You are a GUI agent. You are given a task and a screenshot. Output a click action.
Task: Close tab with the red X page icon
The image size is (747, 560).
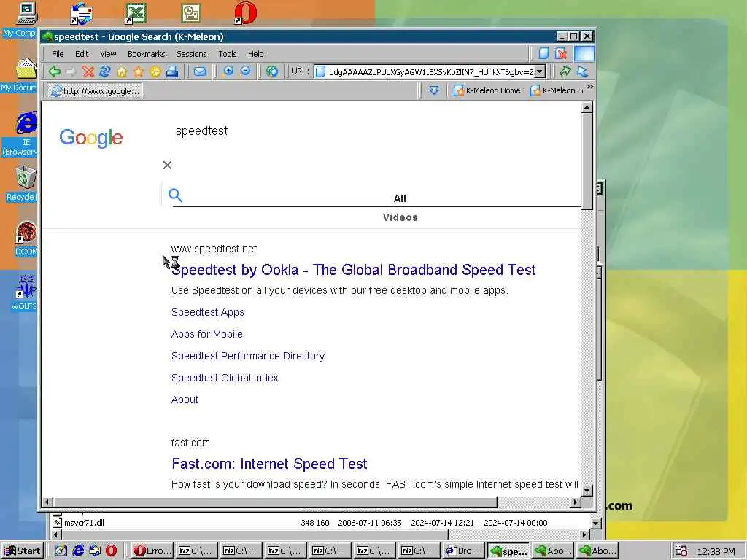pyautogui.click(x=561, y=53)
